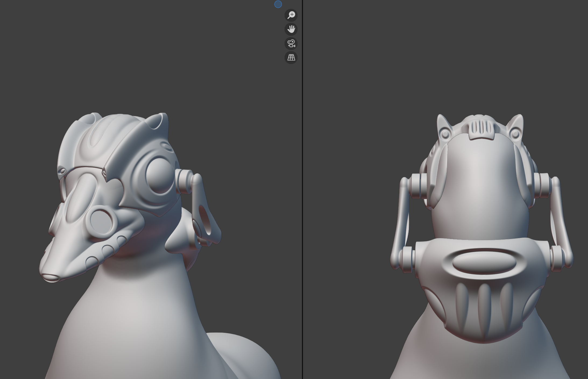588x379 pixels.
Task: Click the right ear ring in the rear view
Action: [515, 134]
